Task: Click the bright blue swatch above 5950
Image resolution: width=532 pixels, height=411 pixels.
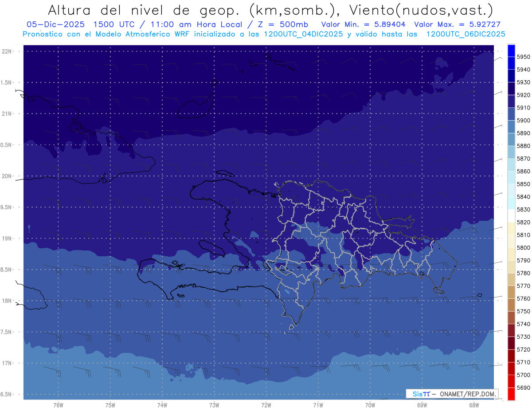Action: [511, 51]
